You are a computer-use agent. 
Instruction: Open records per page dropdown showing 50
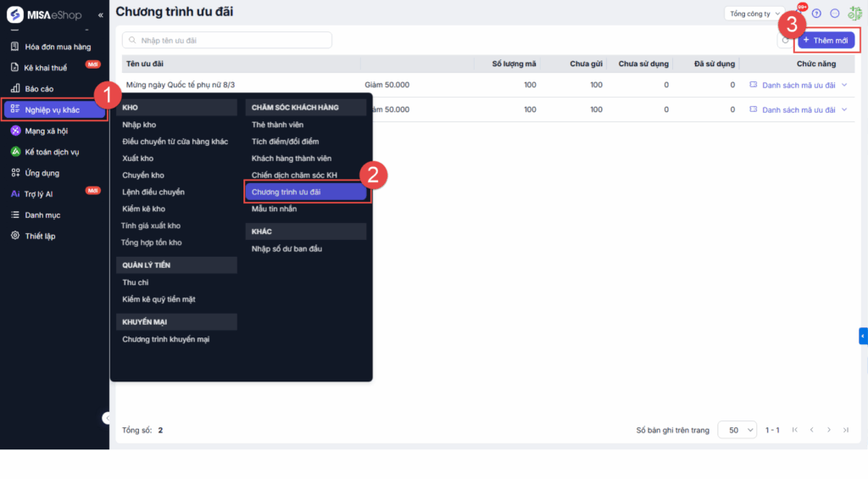point(737,431)
